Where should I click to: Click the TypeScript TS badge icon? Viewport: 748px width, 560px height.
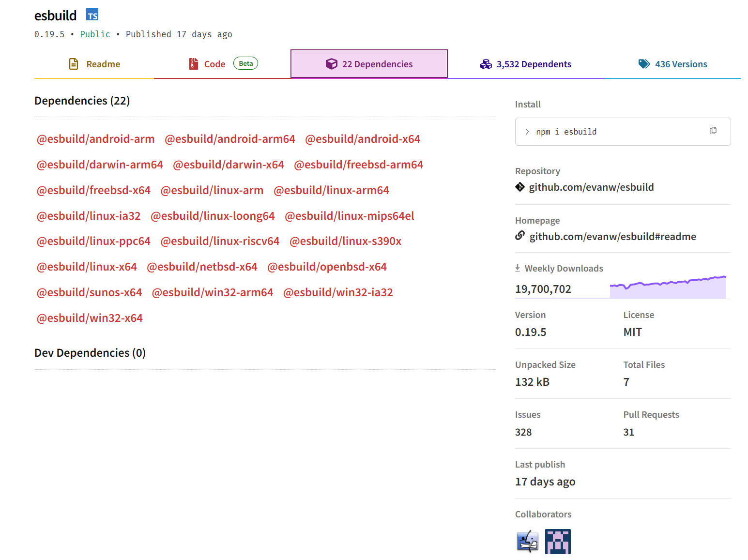point(92,15)
